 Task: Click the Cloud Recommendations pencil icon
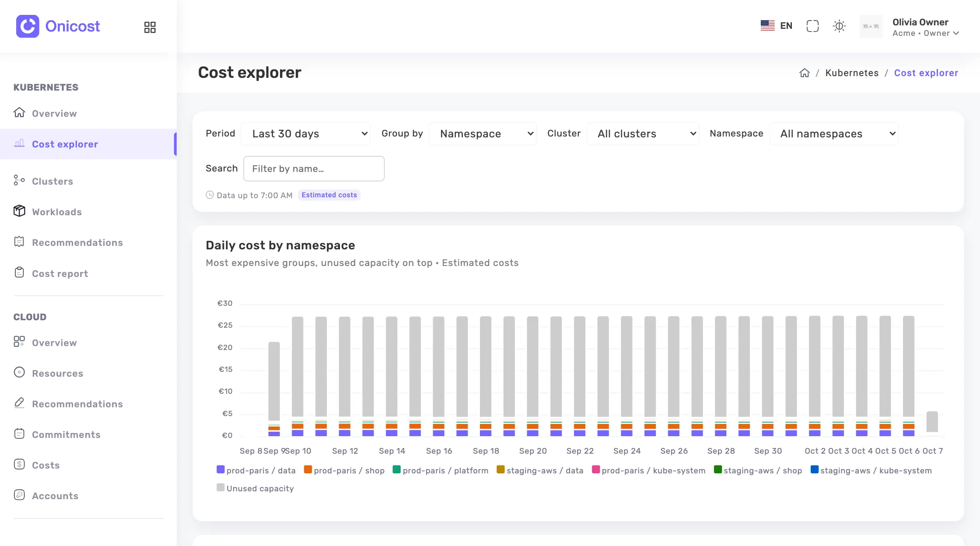point(19,403)
